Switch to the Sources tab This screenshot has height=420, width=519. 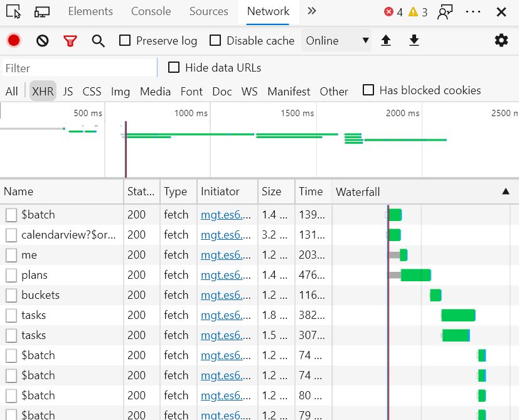click(208, 11)
